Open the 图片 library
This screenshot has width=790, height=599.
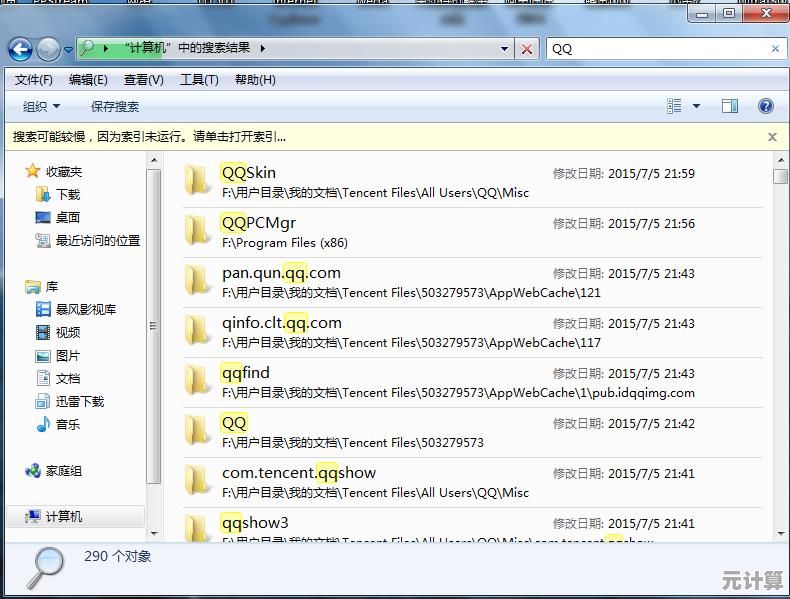pyautogui.click(x=68, y=356)
